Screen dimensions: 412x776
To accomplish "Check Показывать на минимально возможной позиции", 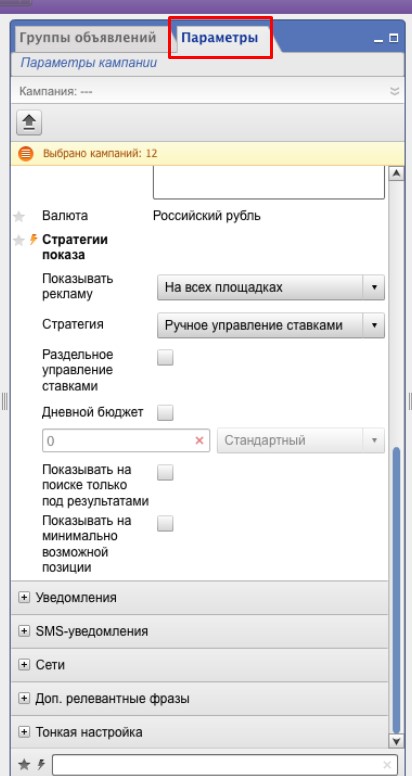I will (x=165, y=523).
